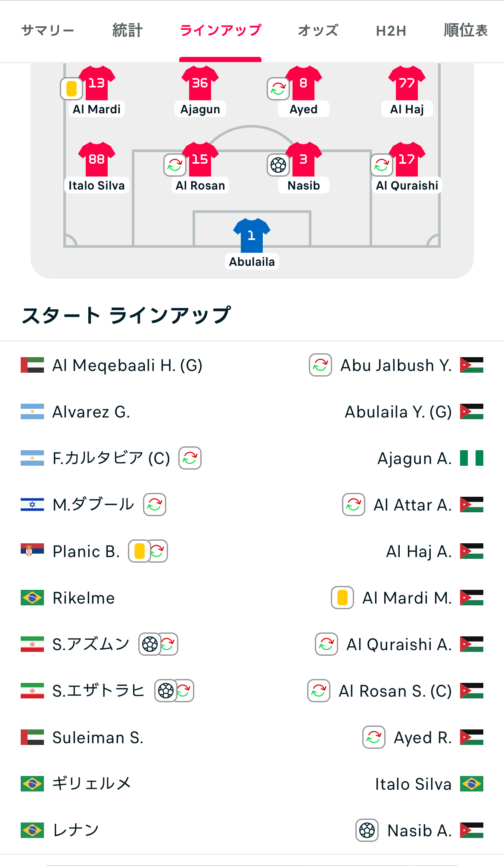Open Italo Silva from the lineup list
This screenshot has width=504, height=866.
(x=413, y=784)
